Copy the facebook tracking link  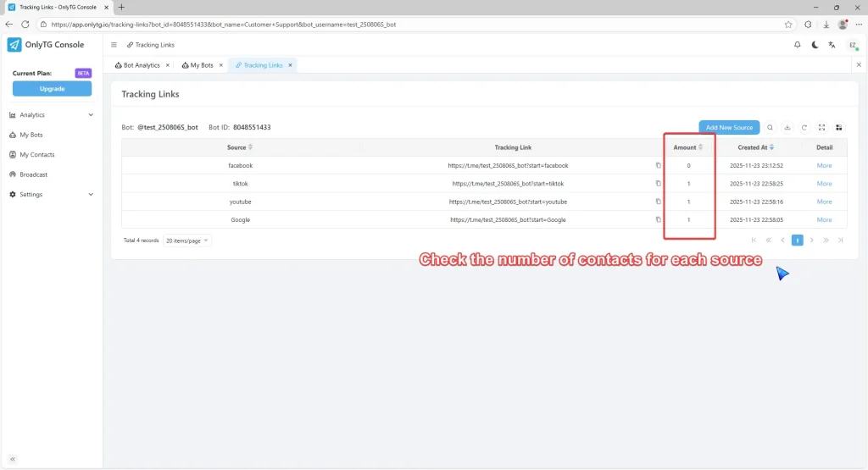(658, 165)
